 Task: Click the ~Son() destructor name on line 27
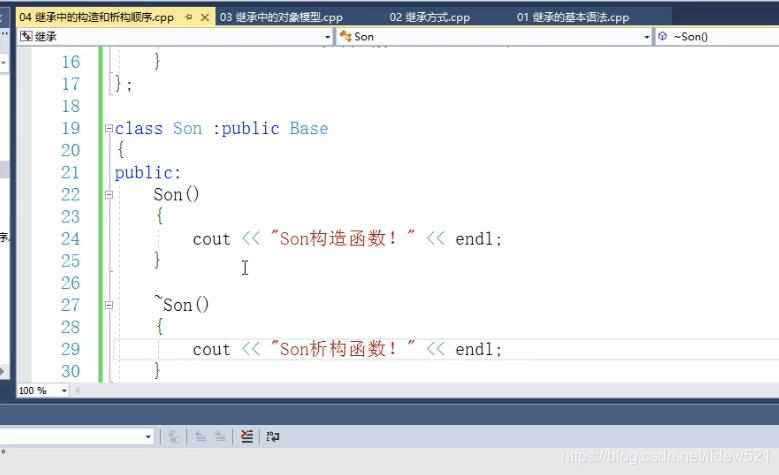(x=181, y=305)
